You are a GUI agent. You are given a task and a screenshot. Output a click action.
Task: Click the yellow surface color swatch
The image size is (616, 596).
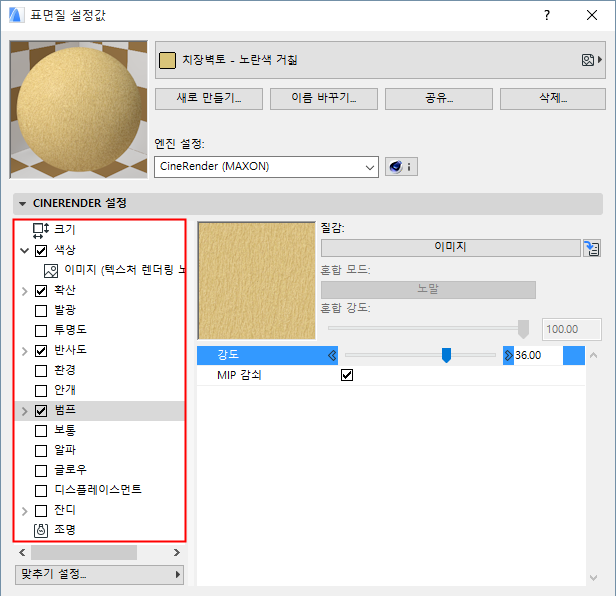tap(167, 60)
